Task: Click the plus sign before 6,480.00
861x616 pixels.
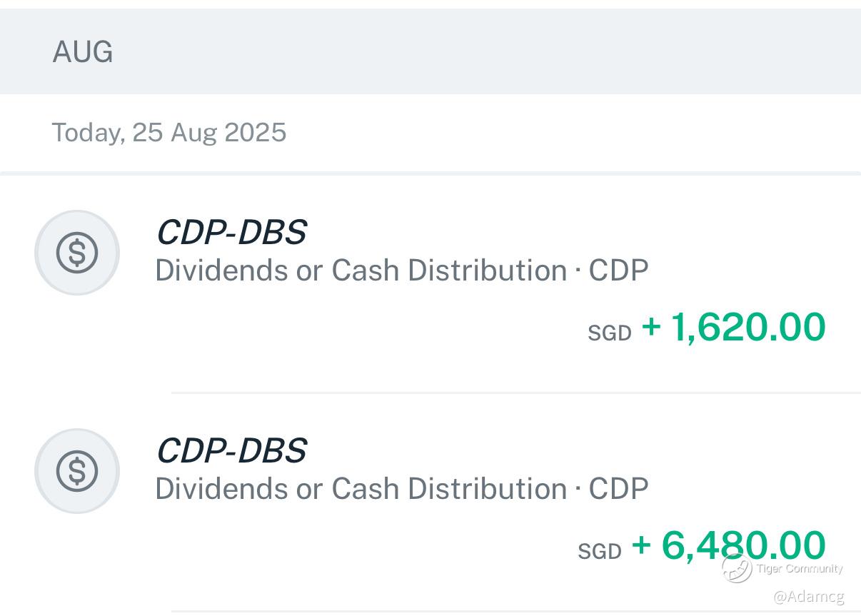Action: 641,545
